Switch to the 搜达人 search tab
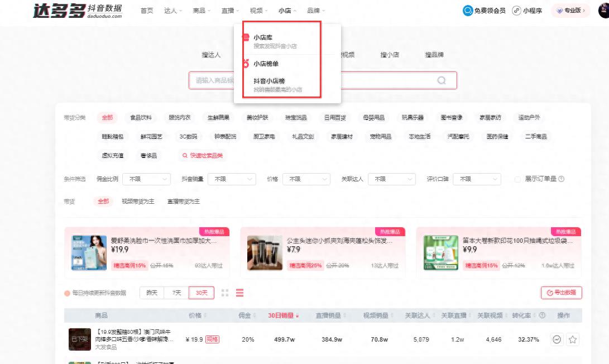This screenshot has width=609, height=364. [x=212, y=55]
